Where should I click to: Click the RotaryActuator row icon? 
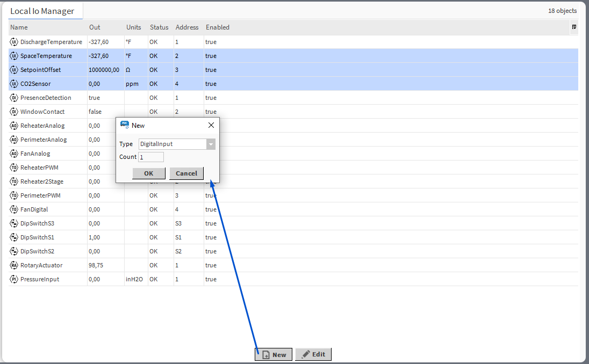14,265
